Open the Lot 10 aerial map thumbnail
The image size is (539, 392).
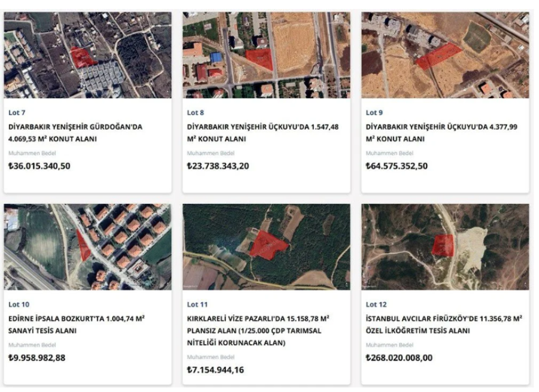click(87, 247)
